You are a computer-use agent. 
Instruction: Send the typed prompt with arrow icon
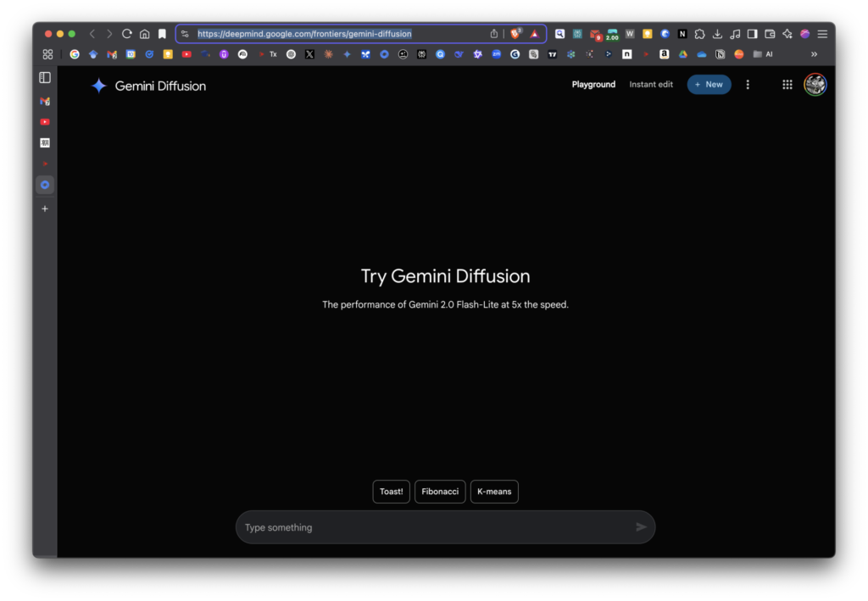click(641, 527)
